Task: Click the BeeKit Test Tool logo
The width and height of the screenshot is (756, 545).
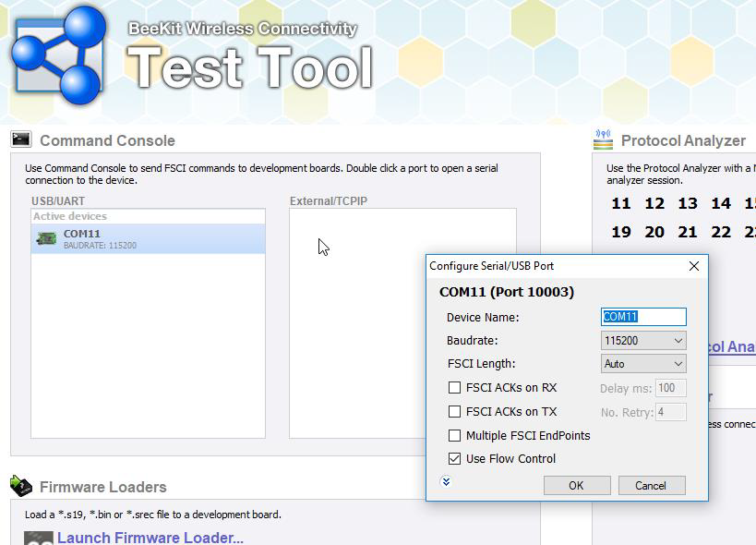Action: (59, 54)
